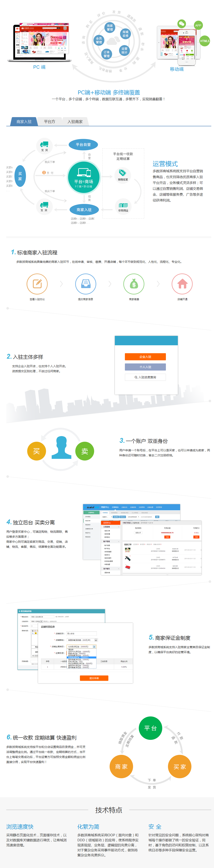Click the blue user silhouette icon
Image resolution: width=214 pixels, height=868 pixels.
point(62,448)
